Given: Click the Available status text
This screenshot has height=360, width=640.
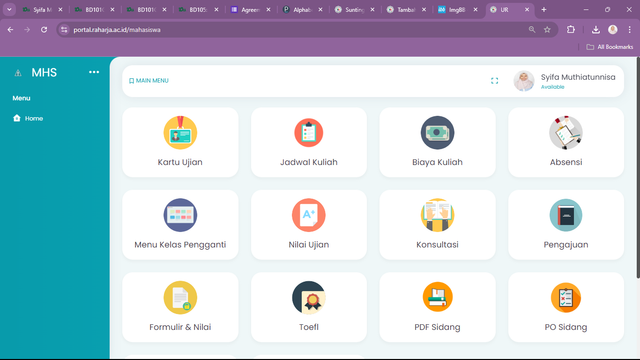Looking at the screenshot, I should 552,87.
